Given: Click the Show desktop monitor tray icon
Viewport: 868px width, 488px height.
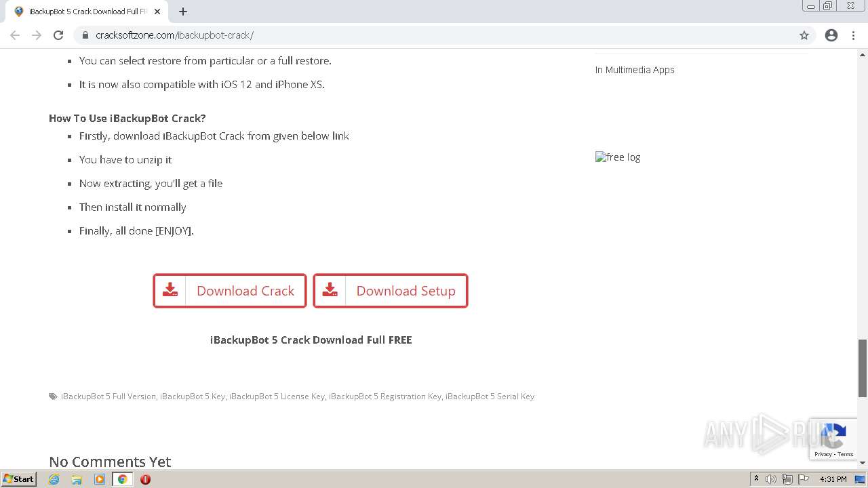Looking at the screenshot, I should point(860,479).
